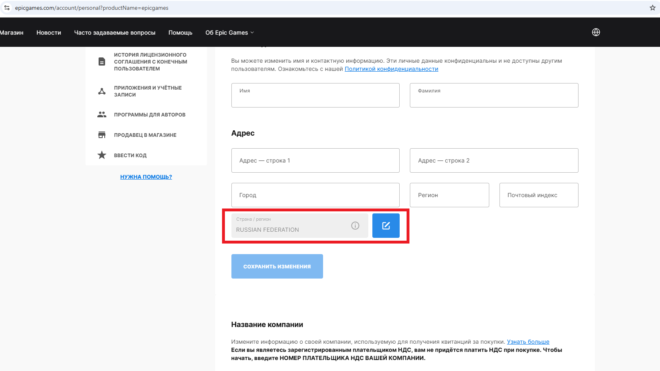Click the site info icon in address bar
660x371 pixels.
pyautogui.click(x=7, y=8)
